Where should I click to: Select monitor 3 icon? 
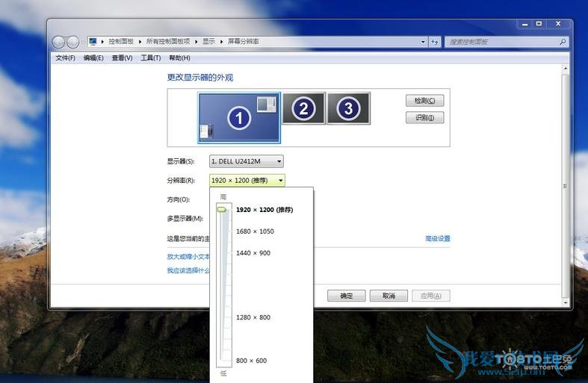tap(347, 109)
